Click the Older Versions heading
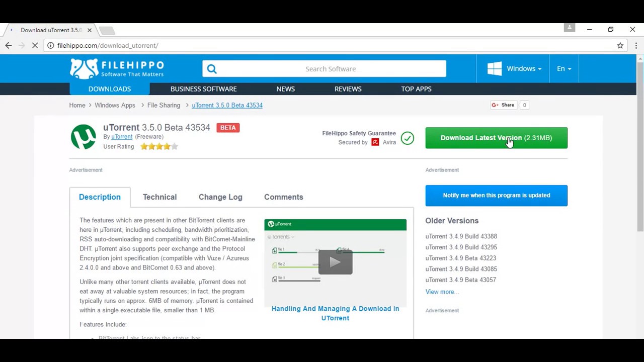 tap(452, 221)
